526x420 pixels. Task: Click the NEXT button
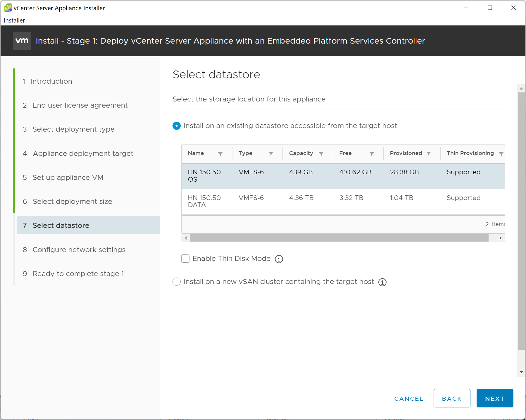[495, 398]
